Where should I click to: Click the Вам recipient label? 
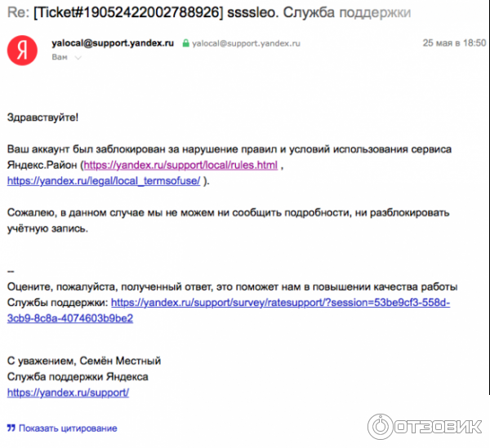pyautogui.click(x=60, y=58)
